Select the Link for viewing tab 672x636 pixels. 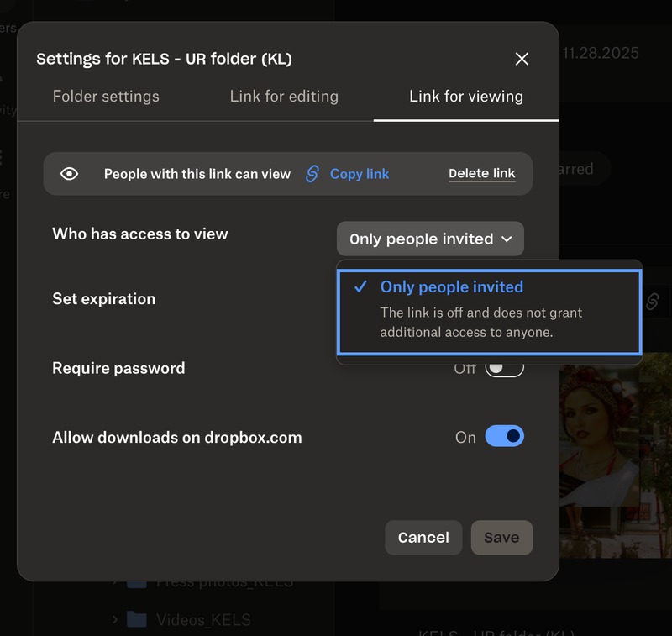pyautogui.click(x=466, y=97)
